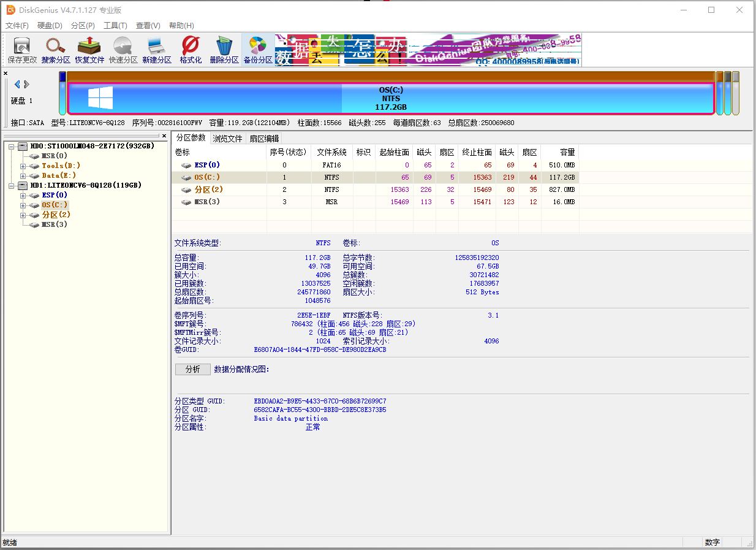Viewport: 756px width, 550px height.
Task: Switch to the 分区参数 tab
Action: pos(191,138)
